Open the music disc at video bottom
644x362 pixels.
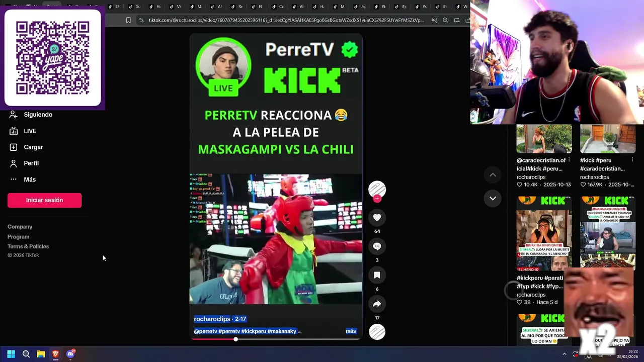377,332
